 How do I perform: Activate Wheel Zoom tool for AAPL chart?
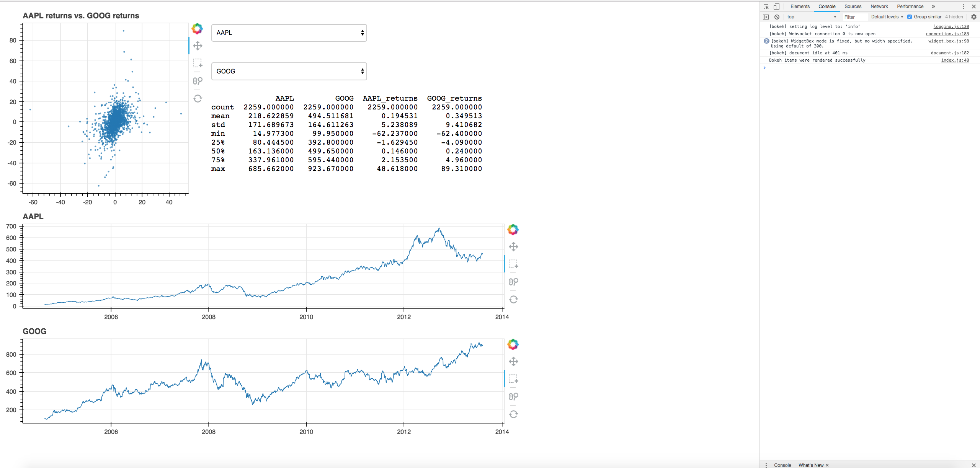click(x=513, y=282)
